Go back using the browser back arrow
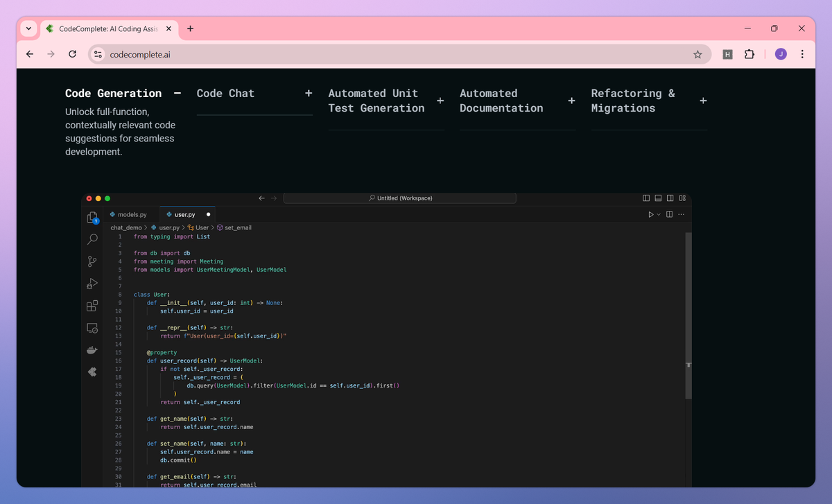Image resolution: width=832 pixels, height=504 pixels. 30,54
